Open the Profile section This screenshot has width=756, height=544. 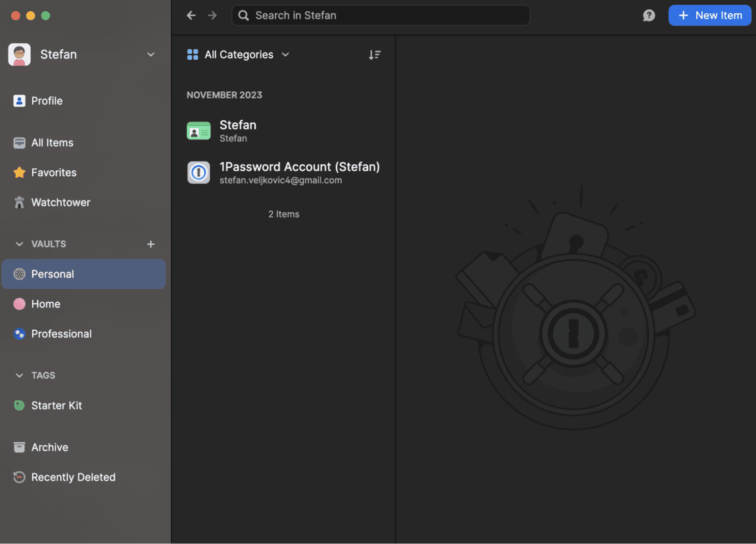(x=84, y=101)
